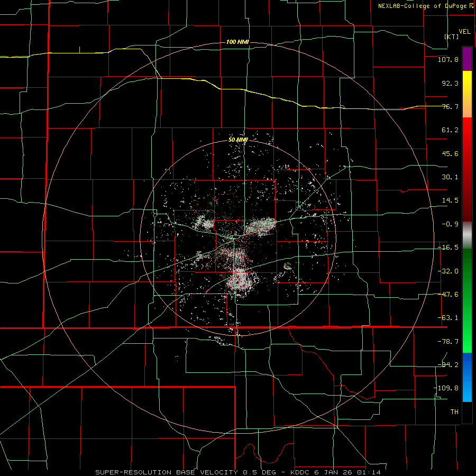Click the TH threshold label
Screen dimensions: 476x476
point(454,411)
